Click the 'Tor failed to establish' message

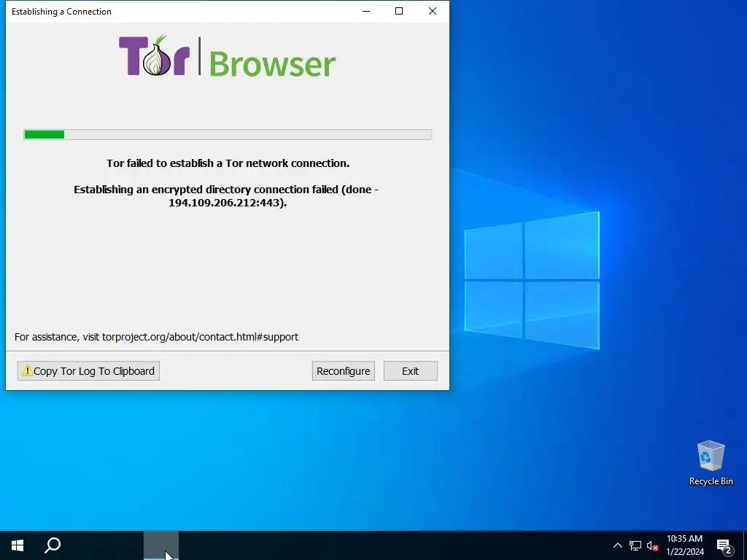point(228,163)
